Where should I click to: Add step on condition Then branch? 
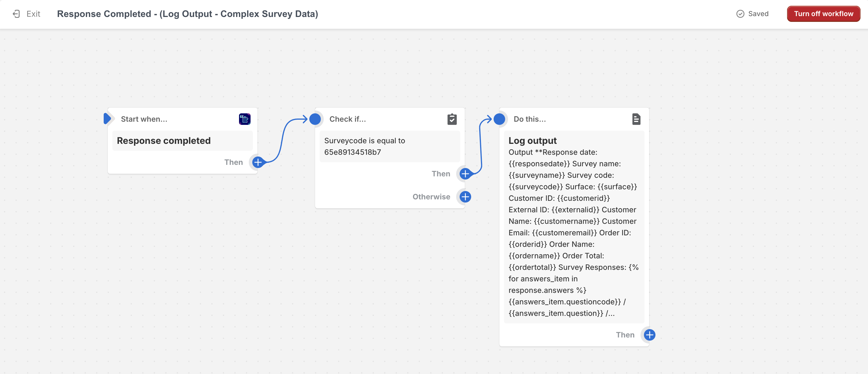coord(465,174)
